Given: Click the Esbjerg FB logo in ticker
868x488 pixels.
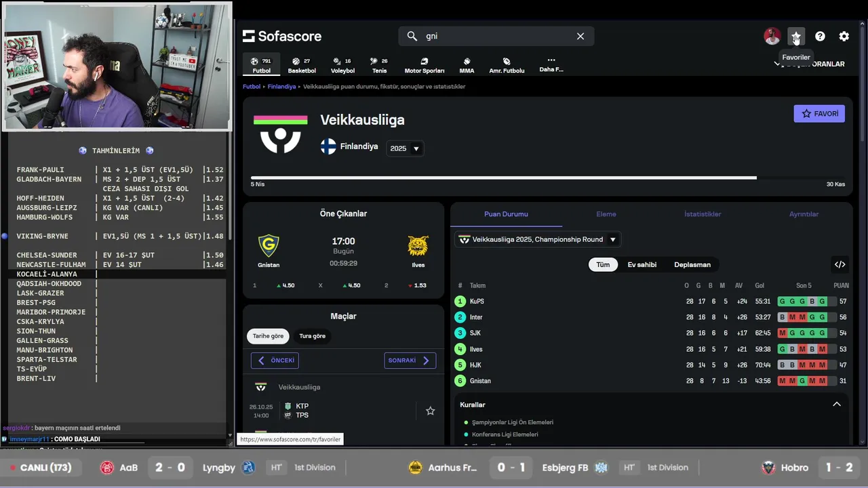Looking at the screenshot, I should (601, 468).
